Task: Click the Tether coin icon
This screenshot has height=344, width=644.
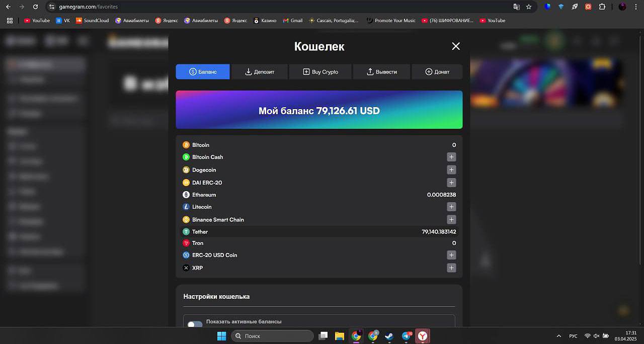Action: coord(186,232)
